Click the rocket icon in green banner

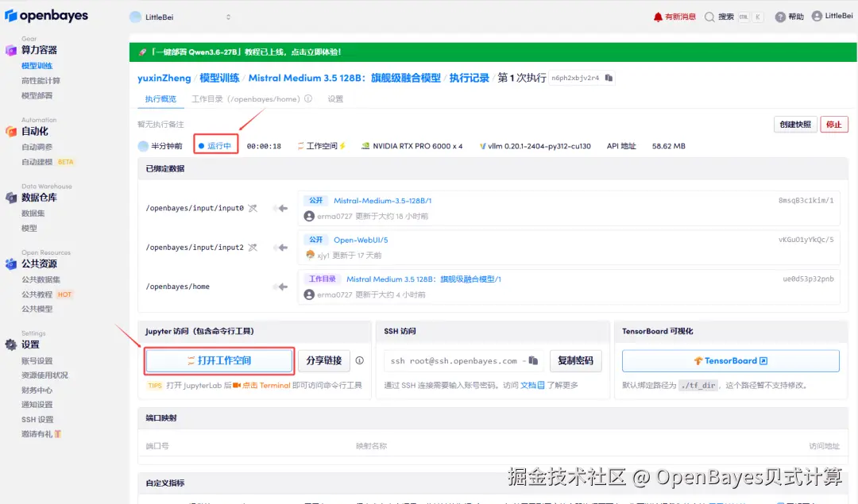point(142,52)
